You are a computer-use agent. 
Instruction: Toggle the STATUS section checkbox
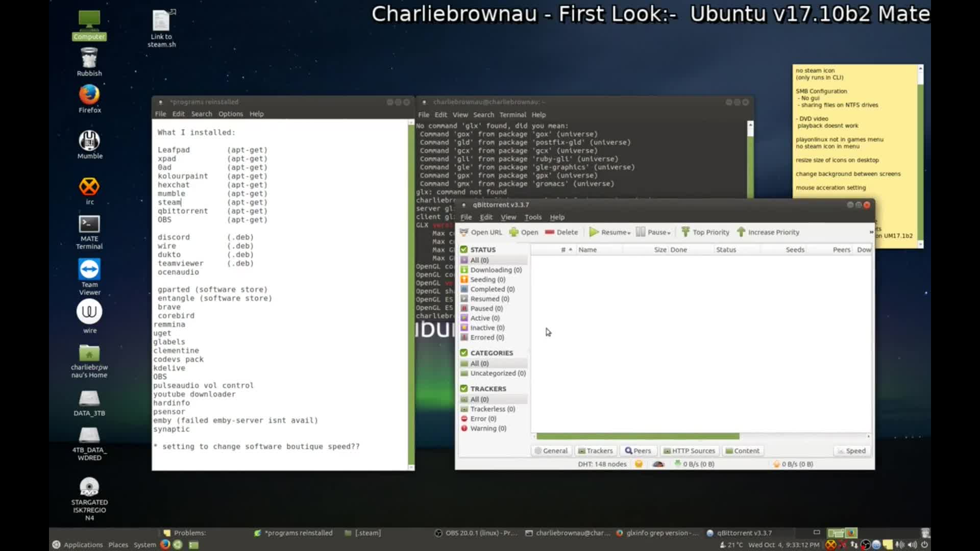pos(463,249)
